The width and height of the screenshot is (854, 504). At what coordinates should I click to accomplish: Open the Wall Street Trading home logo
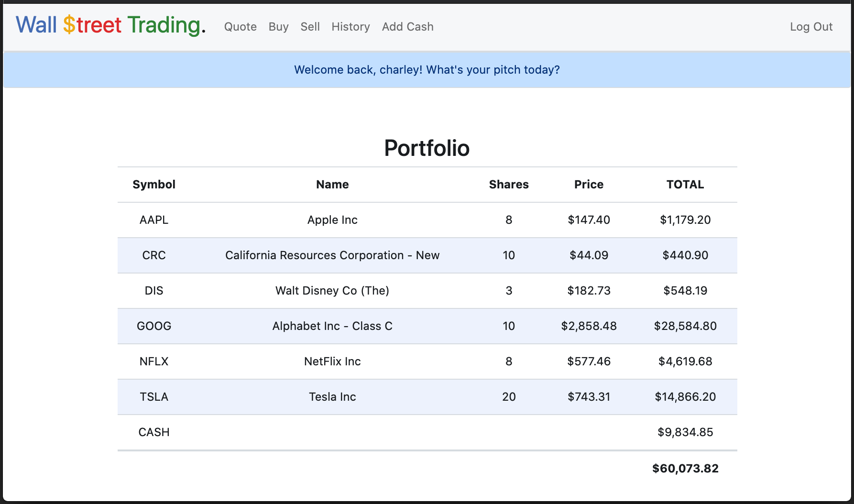[111, 25]
